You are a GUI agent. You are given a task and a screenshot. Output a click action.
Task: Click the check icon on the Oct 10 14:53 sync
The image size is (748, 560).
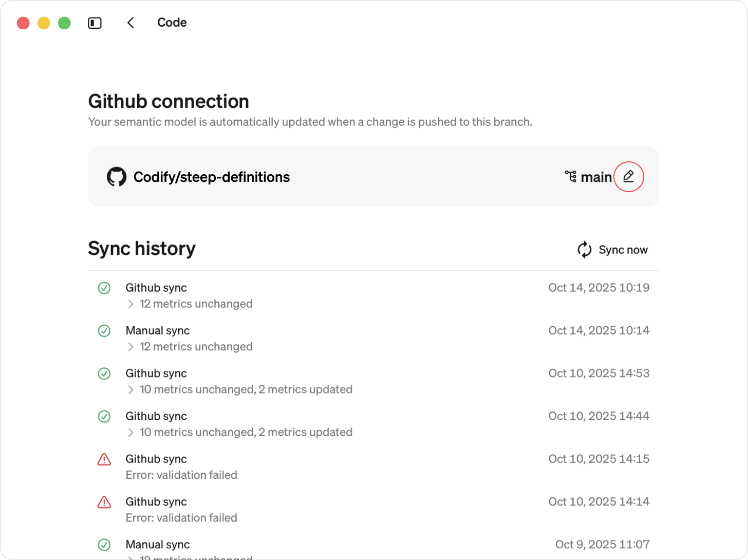(x=104, y=374)
